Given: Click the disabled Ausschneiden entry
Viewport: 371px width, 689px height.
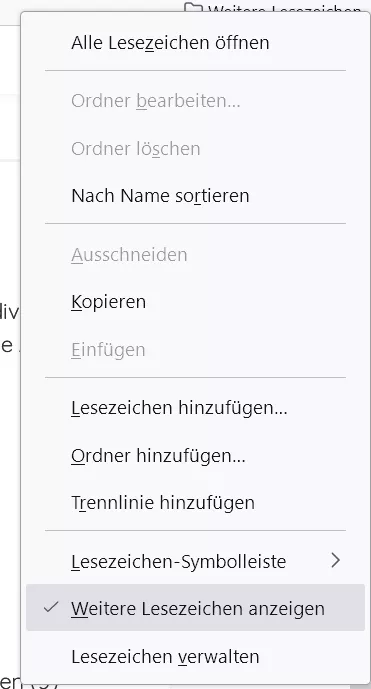Looking at the screenshot, I should 195,254.
